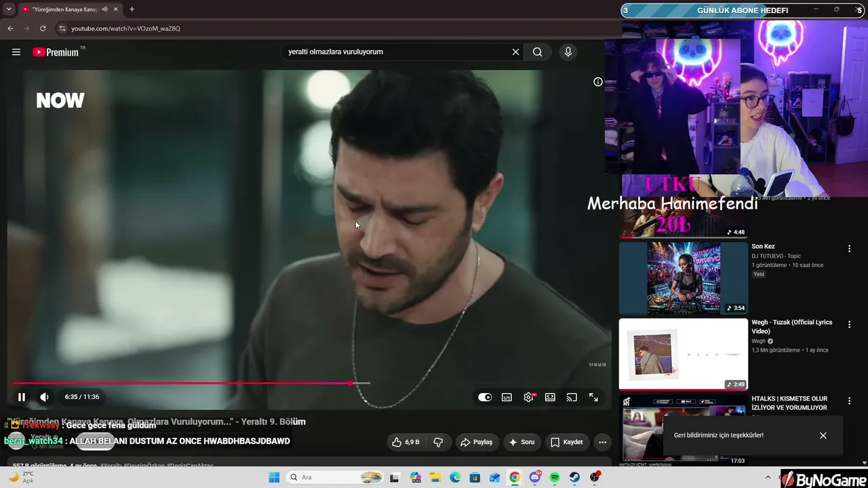Viewport: 868px width, 488px height.
Task: Open site information icon in address bar
Action: pos(62,28)
